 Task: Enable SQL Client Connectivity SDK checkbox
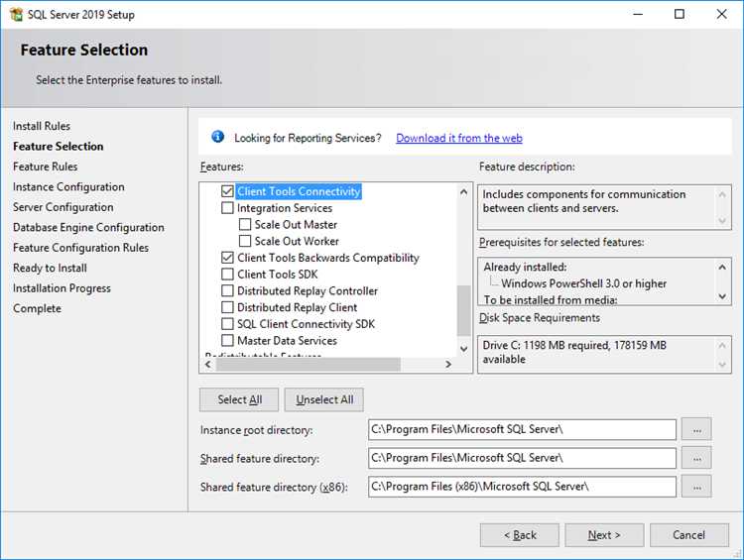point(227,324)
